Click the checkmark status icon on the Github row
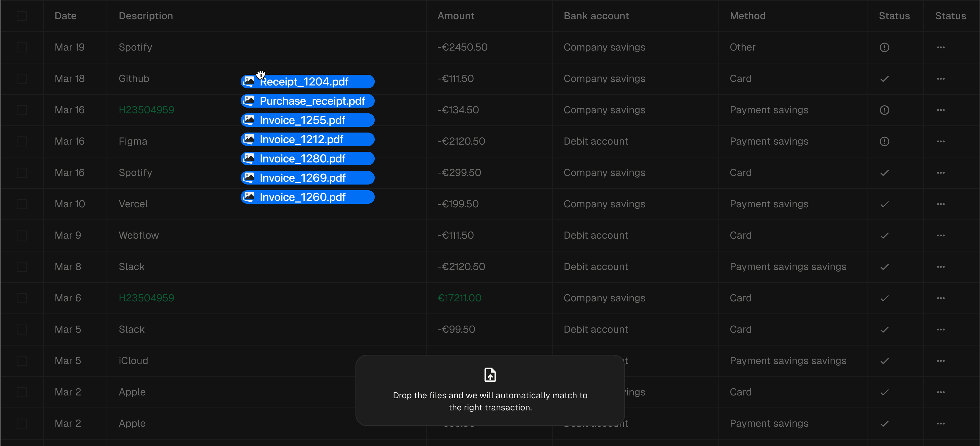The image size is (980, 446). [884, 79]
